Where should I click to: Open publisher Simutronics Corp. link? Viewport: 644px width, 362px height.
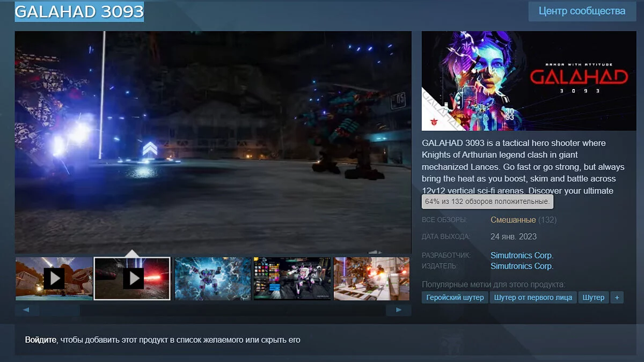pyautogui.click(x=522, y=266)
